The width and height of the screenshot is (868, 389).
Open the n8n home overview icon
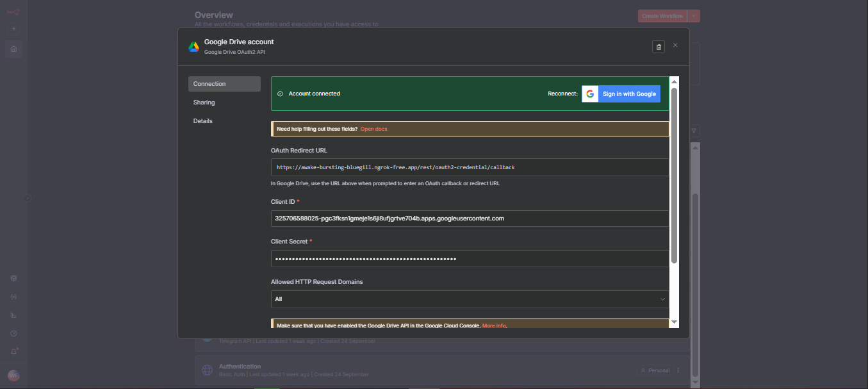(x=13, y=49)
